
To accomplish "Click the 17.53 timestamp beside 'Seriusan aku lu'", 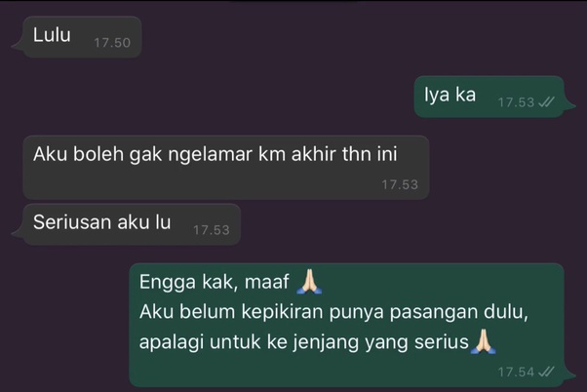I will point(212,230).
